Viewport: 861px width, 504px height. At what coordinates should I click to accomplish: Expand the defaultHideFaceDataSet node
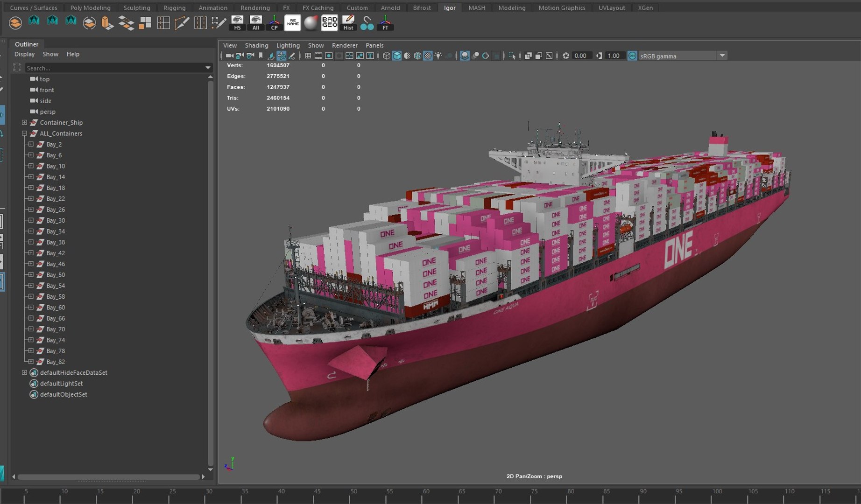(x=24, y=372)
